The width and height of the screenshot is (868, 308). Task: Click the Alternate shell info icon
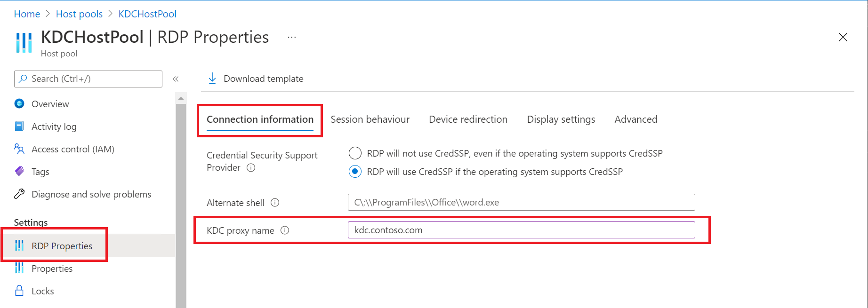click(x=274, y=203)
